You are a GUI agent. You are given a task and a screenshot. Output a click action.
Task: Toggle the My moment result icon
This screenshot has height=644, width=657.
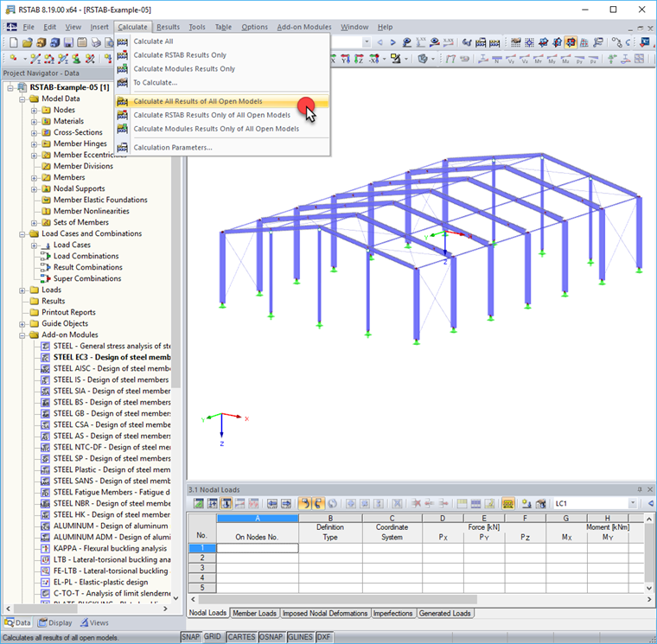point(552,59)
